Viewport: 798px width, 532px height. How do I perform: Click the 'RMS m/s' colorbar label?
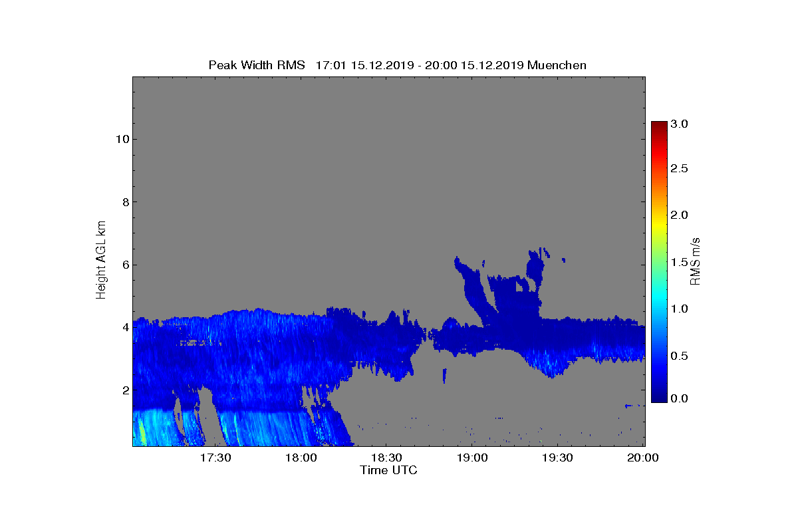click(x=696, y=260)
